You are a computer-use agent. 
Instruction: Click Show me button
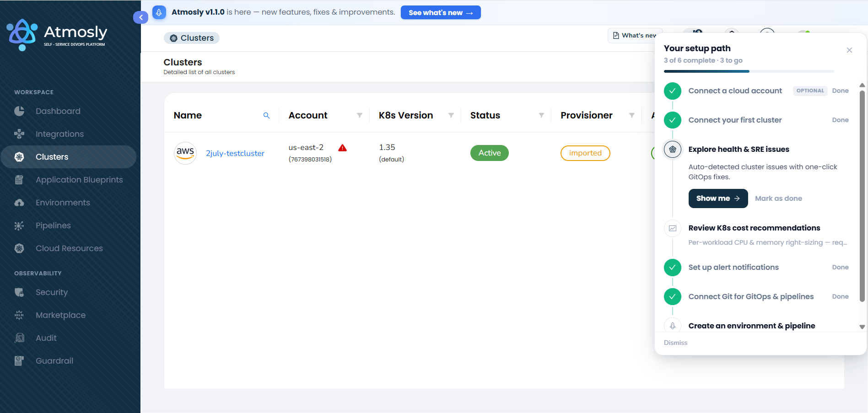click(x=718, y=198)
